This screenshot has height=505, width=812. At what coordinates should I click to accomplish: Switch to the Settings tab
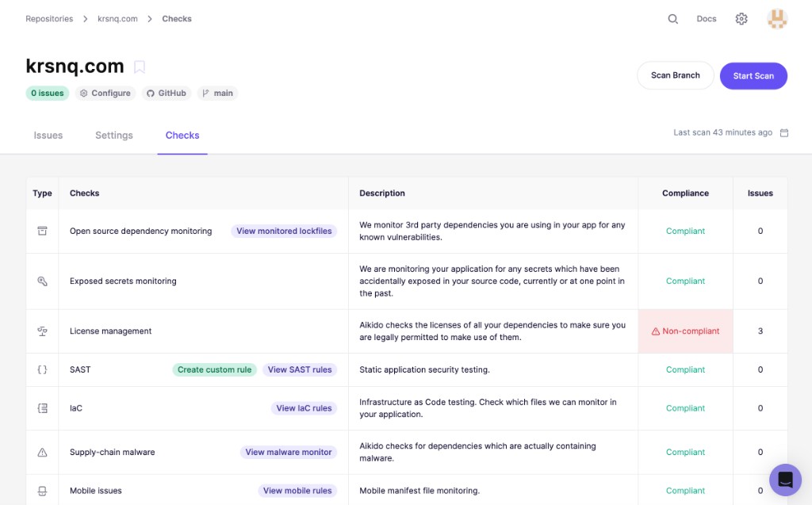114,136
